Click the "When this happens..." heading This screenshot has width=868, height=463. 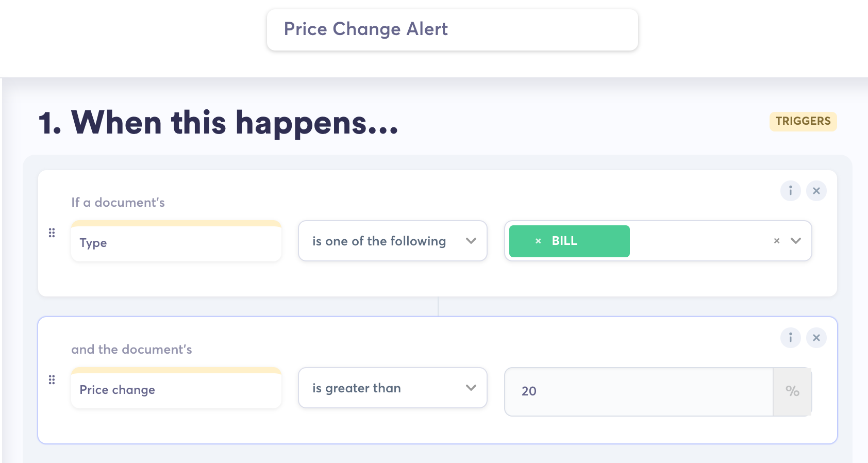click(x=219, y=123)
